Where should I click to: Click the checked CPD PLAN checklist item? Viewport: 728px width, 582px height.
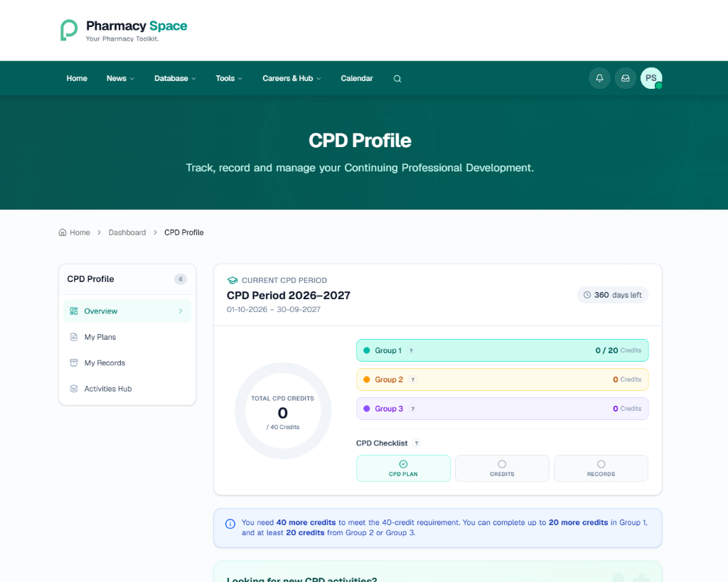[404, 468]
